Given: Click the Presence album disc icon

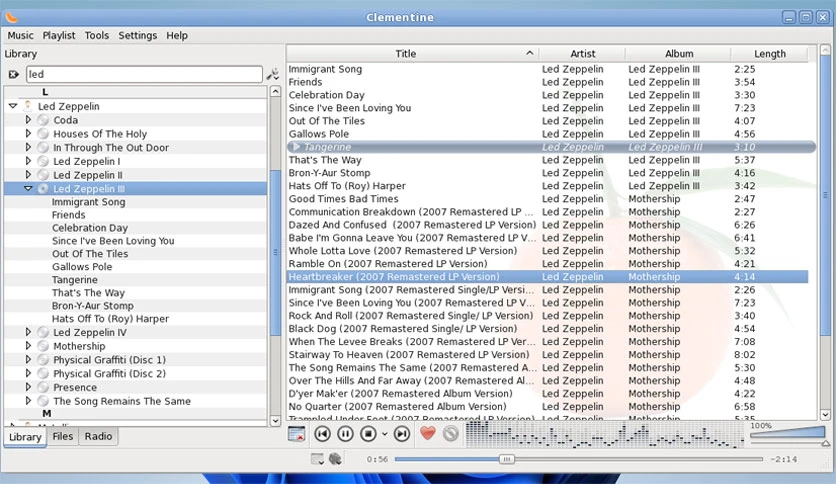Looking at the screenshot, I should [x=43, y=388].
